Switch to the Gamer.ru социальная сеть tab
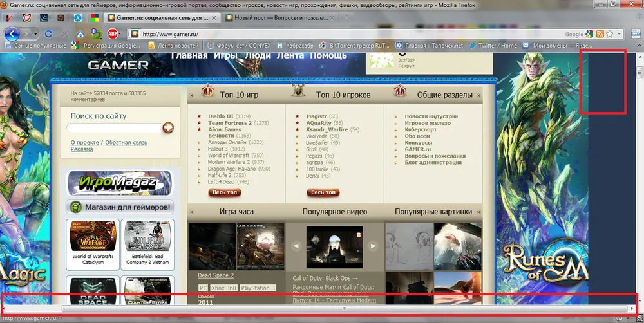This screenshot has width=644, height=323. click(x=163, y=18)
